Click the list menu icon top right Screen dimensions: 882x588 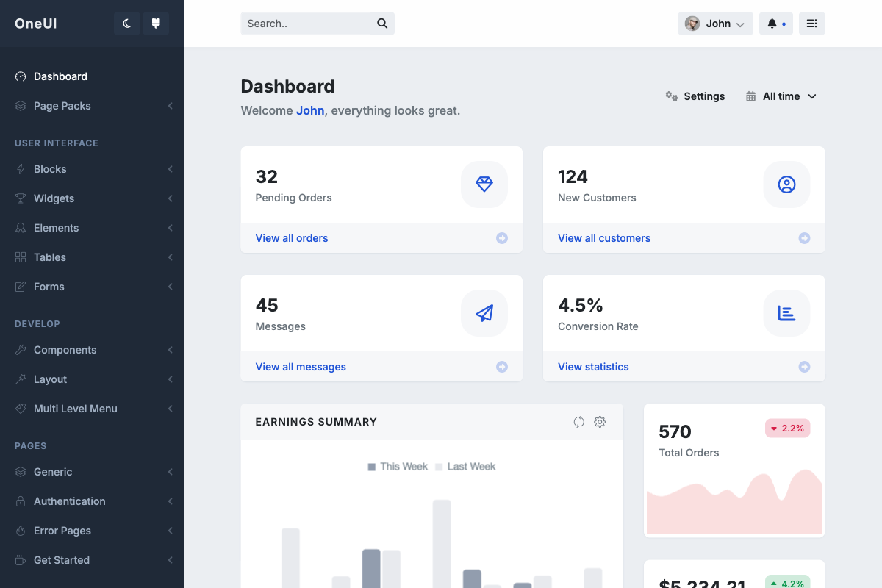[x=811, y=23]
